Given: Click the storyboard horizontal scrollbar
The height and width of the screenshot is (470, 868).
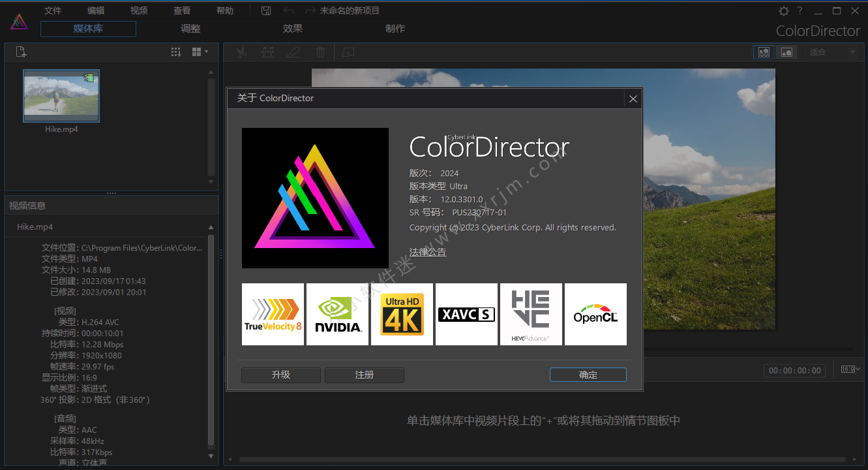Looking at the screenshot, I should (543, 460).
